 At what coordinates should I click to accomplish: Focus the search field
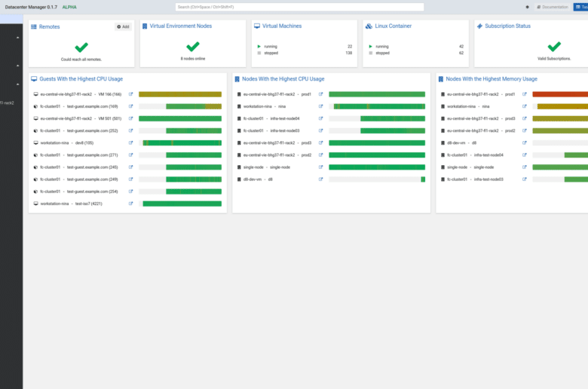pos(299,7)
